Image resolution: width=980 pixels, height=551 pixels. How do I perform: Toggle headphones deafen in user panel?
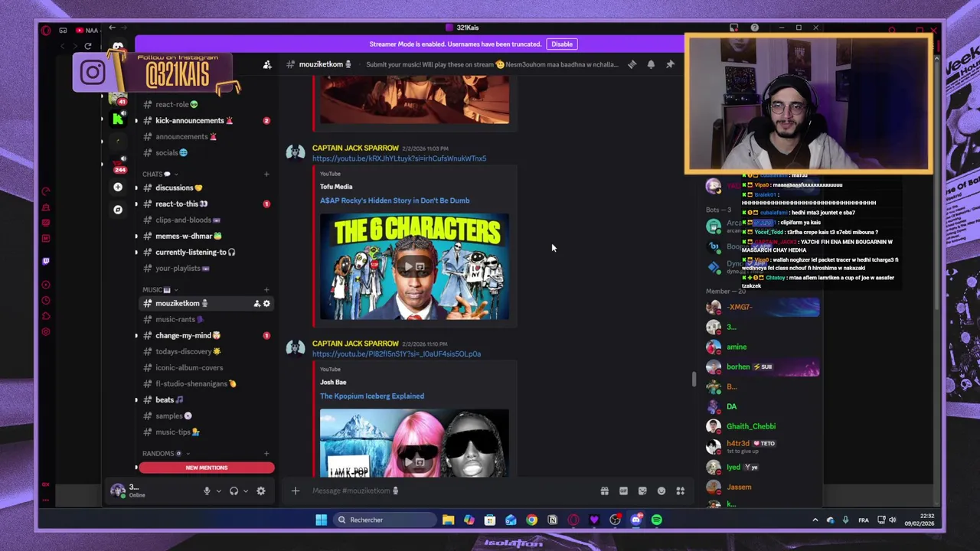[x=234, y=491]
